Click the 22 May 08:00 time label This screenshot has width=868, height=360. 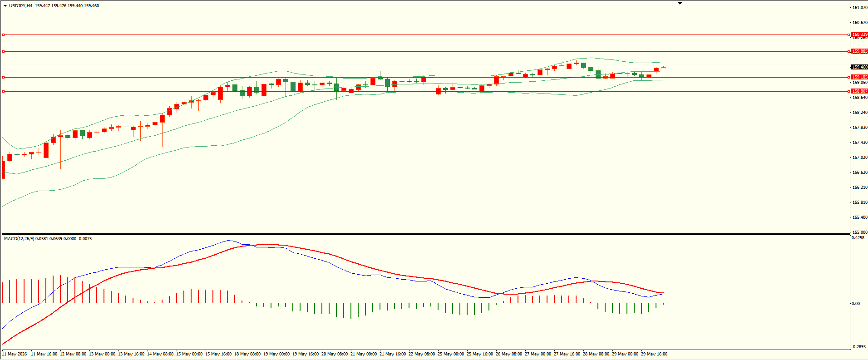click(x=422, y=354)
